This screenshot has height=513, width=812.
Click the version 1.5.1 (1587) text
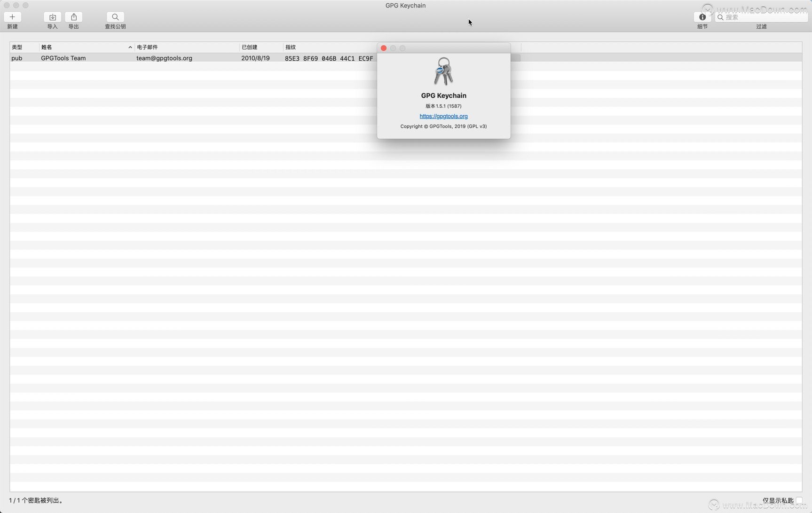(443, 106)
